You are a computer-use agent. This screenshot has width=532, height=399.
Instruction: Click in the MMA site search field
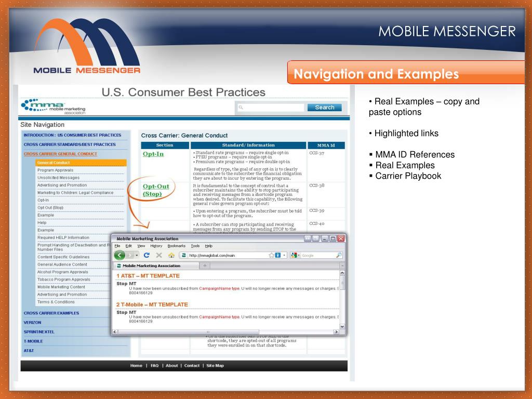270,108
